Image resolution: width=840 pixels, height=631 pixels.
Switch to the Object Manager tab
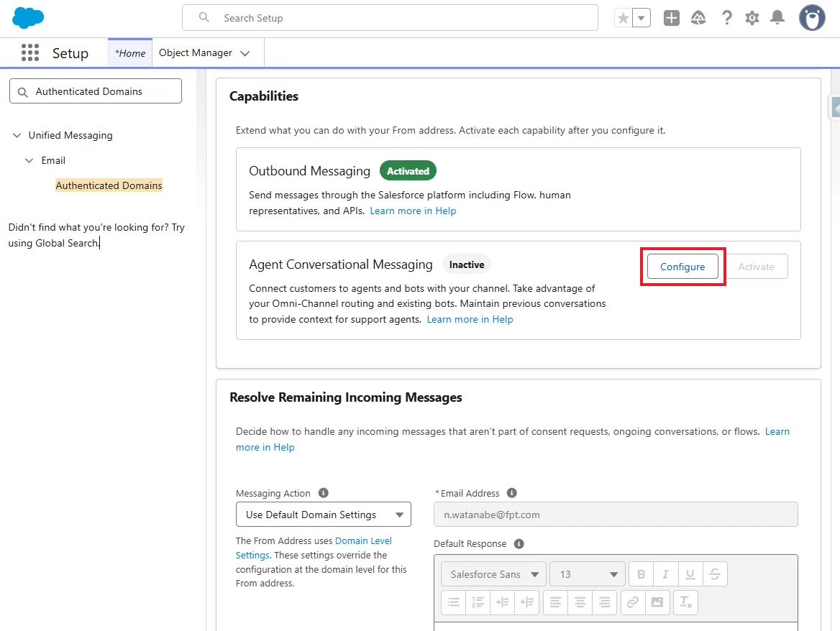pyautogui.click(x=196, y=52)
